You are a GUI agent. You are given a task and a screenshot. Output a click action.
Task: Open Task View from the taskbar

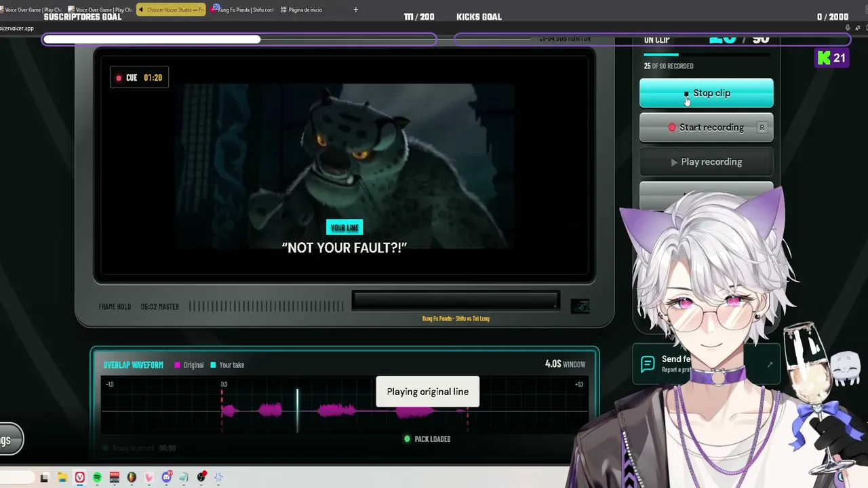click(44, 478)
